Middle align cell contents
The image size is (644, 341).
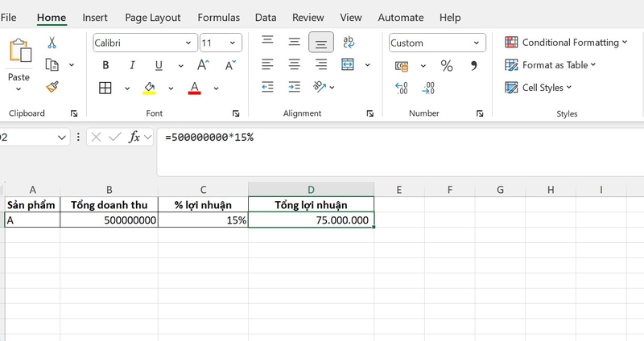click(294, 42)
